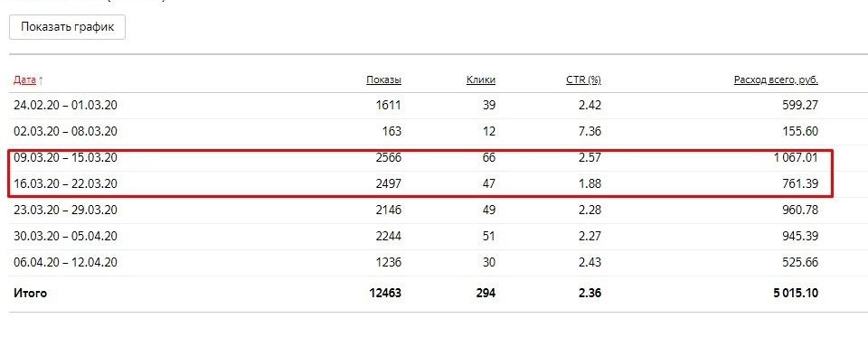Click the expense value 1 067.01
The height and width of the screenshot is (337, 868).
point(796,158)
